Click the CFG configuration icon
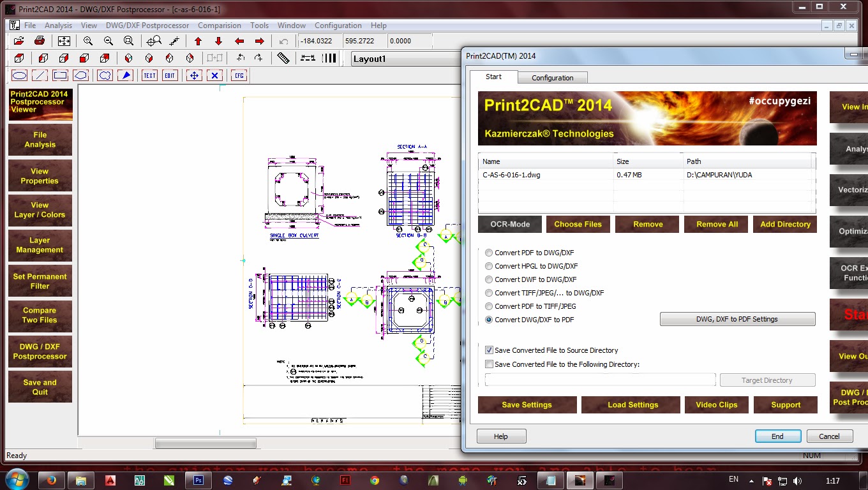868x490 pixels. tap(239, 75)
